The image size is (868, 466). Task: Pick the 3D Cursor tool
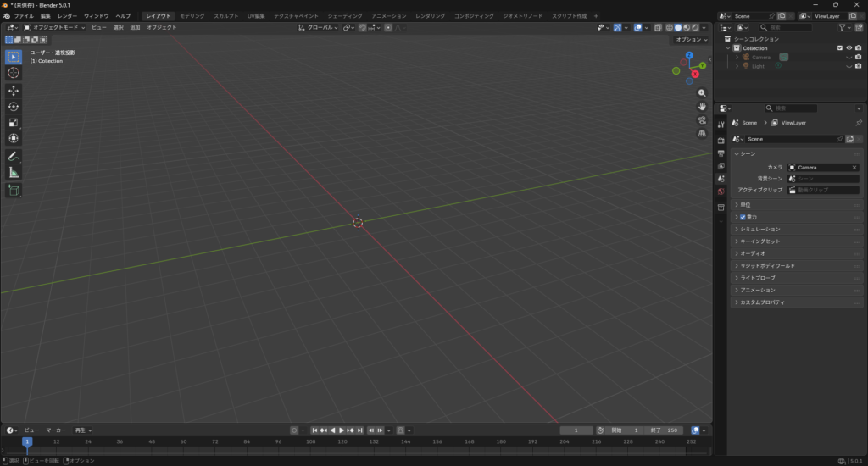click(14, 73)
